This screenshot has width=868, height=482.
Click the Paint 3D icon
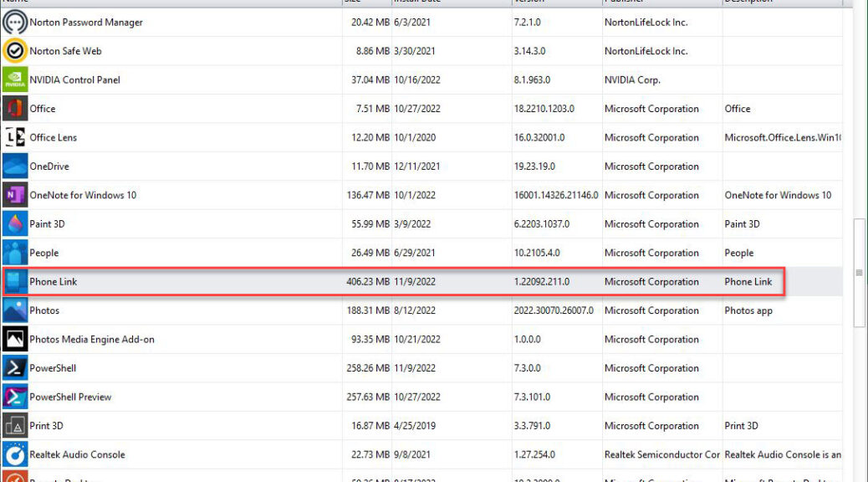click(x=15, y=223)
